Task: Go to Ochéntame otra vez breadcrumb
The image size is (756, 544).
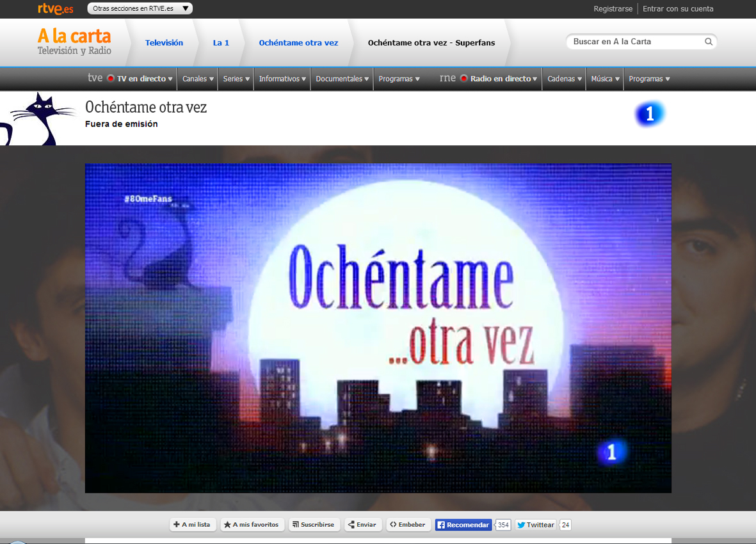Action: click(x=298, y=43)
